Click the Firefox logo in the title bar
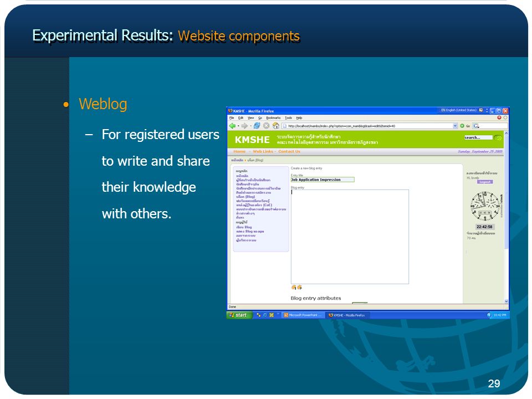 coord(230,111)
